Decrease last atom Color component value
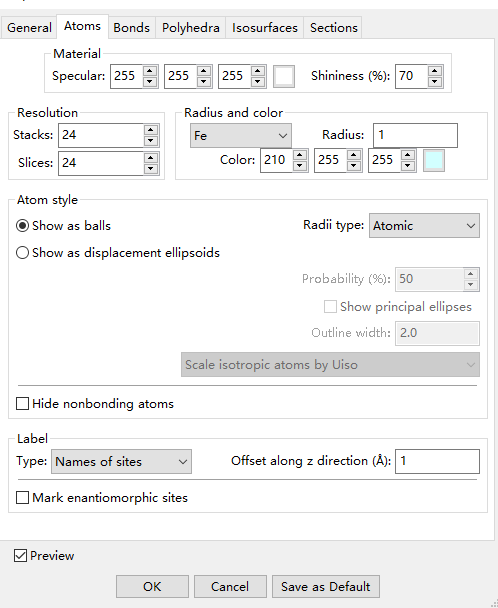498x608 pixels. [408, 166]
